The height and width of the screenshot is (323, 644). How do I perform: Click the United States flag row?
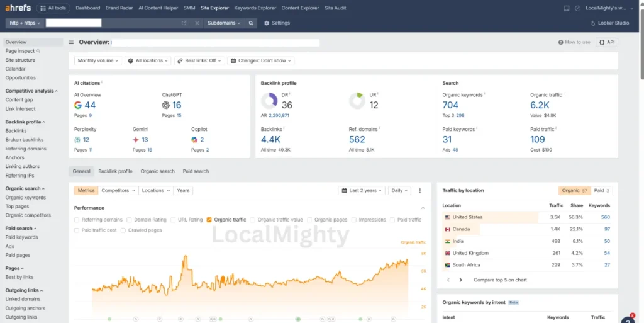click(528, 217)
